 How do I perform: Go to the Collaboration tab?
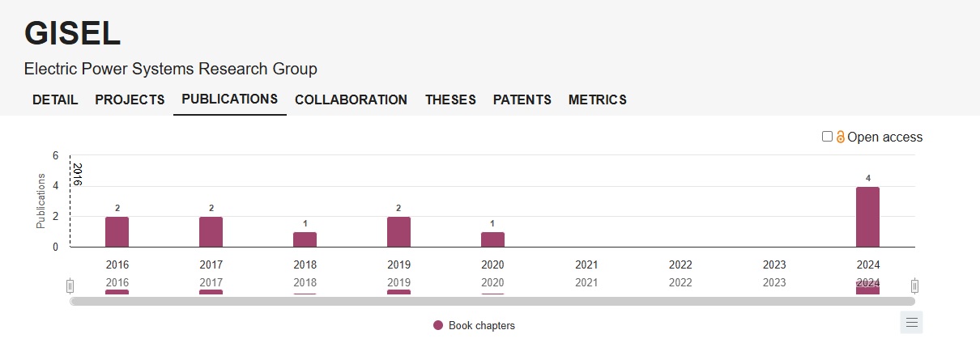point(351,100)
